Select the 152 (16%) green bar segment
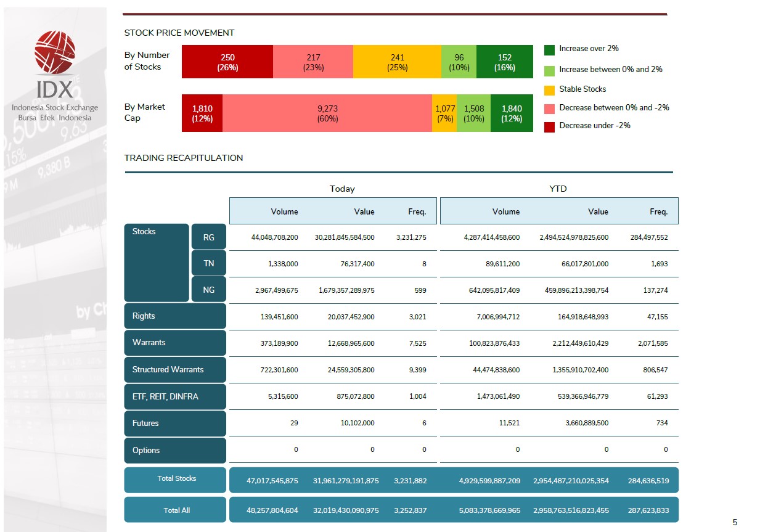This screenshot has width=760, height=532. [505, 63]
